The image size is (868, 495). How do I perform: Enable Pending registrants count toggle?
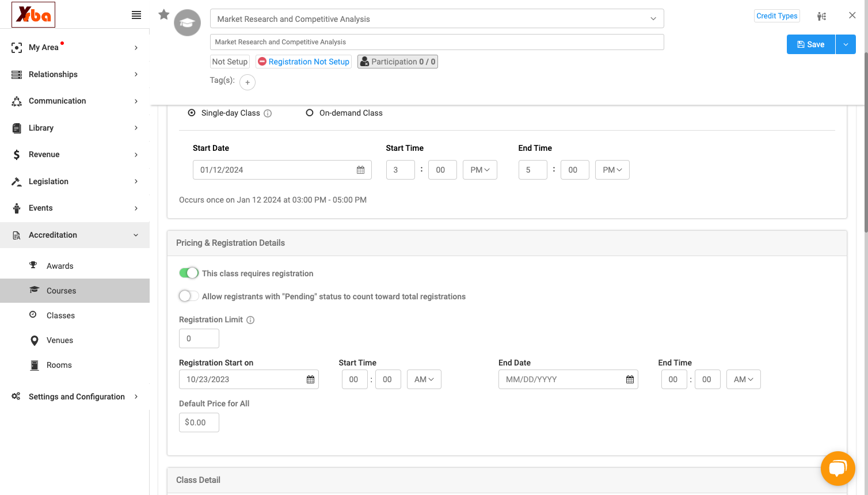coord(189,296)
